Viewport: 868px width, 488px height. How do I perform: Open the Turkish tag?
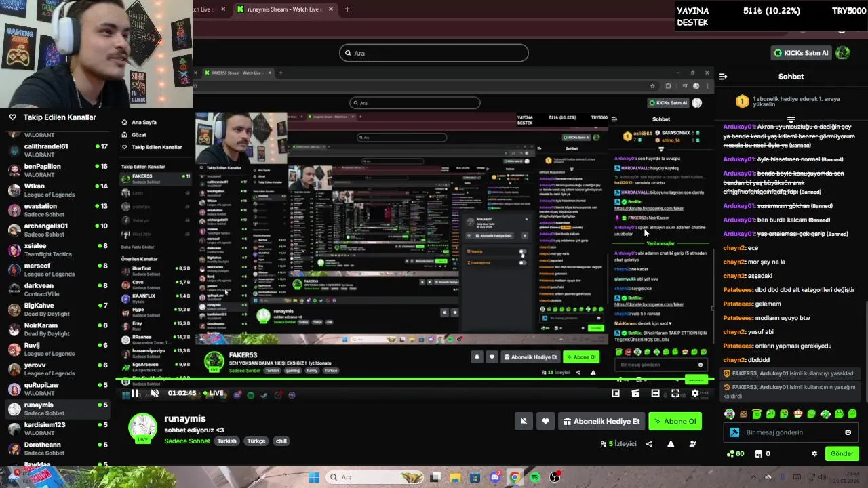(226, 441)
